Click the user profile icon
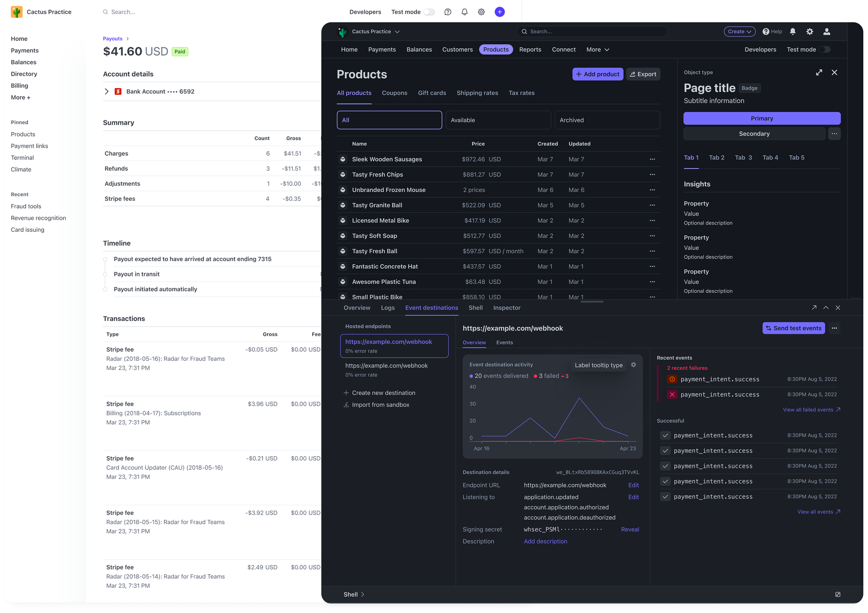This screenshot has width=868, height=613. 827,31
